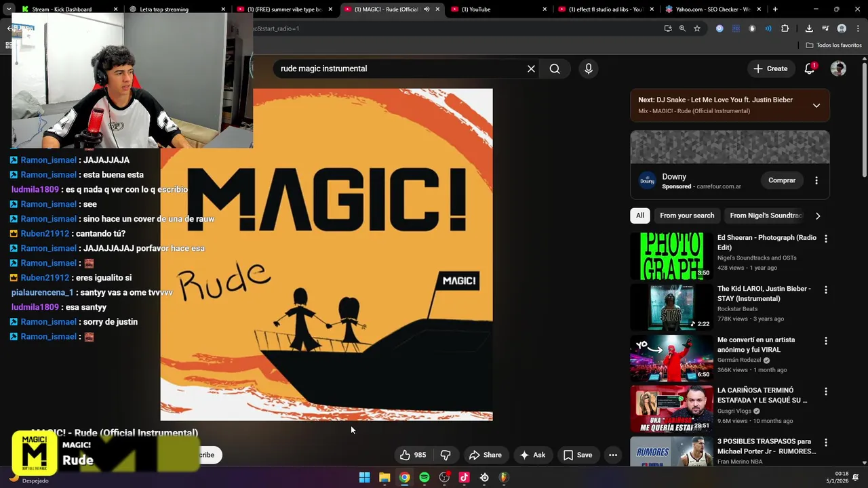The height and width of the screenshot is (488, 868).
Task: Open Chrome downloads icon
Action: 809,28
